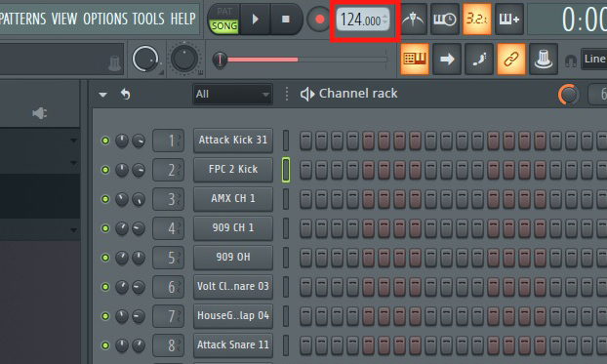The width and height of the screenshot is (607, 364).
Task: Expand the Channel rack options arrow
Action: tap(102, 95)
